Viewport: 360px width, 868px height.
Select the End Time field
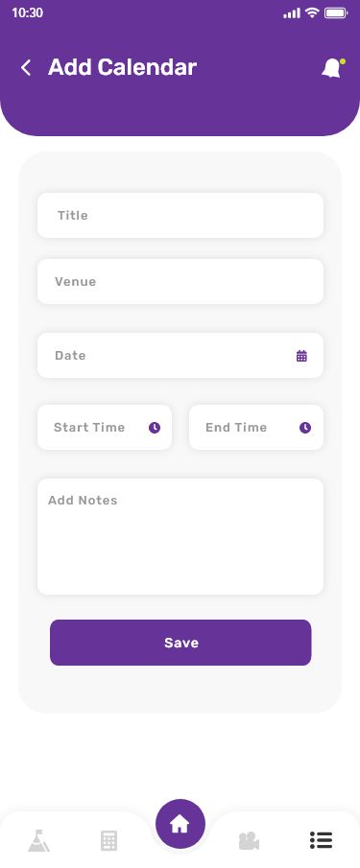click(256, 428)
